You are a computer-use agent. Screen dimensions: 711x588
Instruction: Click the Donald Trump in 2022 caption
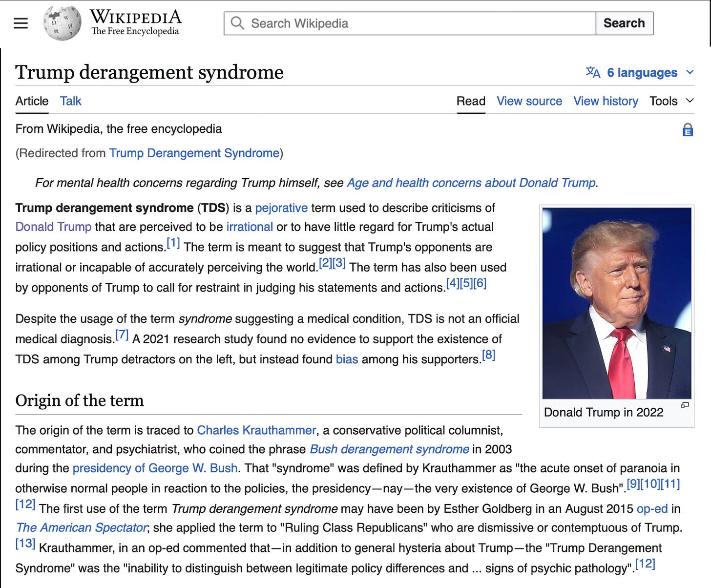pos(604,413)
